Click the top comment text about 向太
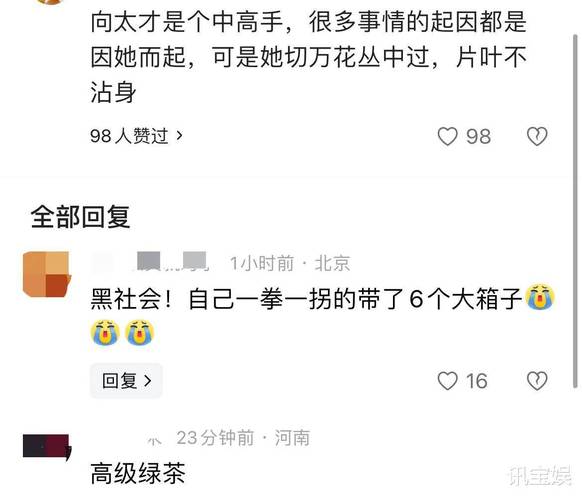582x500 pixels. pyautogui.click(x=309, y=57)
